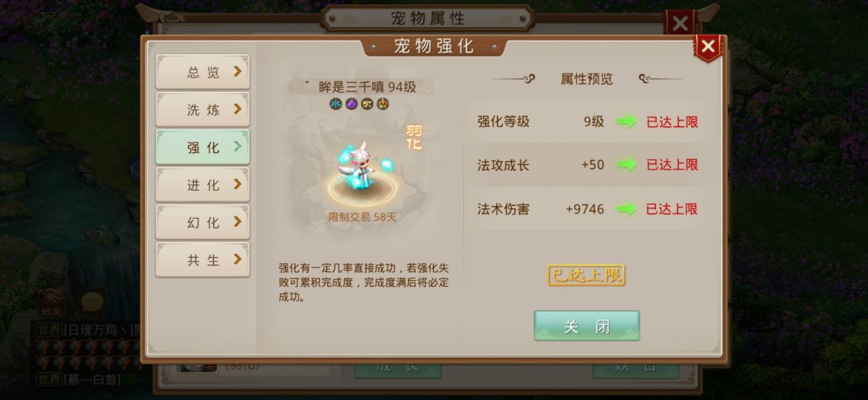Tap the crown badge icon
This screenshot has width=868, height=400.
(x=383, y=104)
